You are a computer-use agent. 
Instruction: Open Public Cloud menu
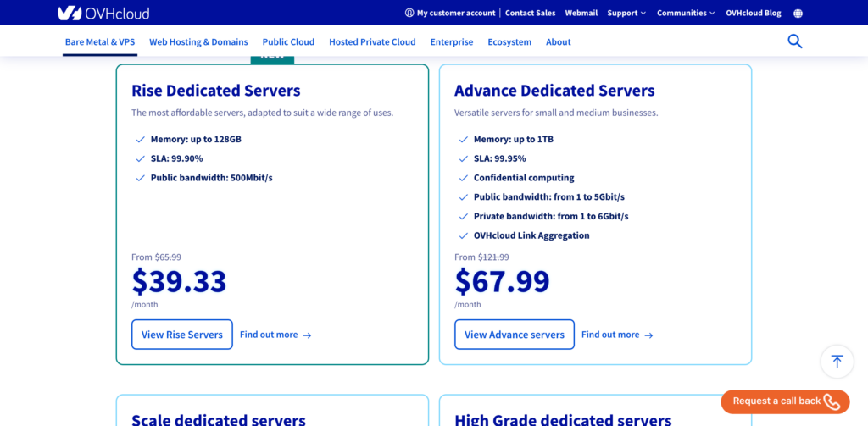click(288, 42)
